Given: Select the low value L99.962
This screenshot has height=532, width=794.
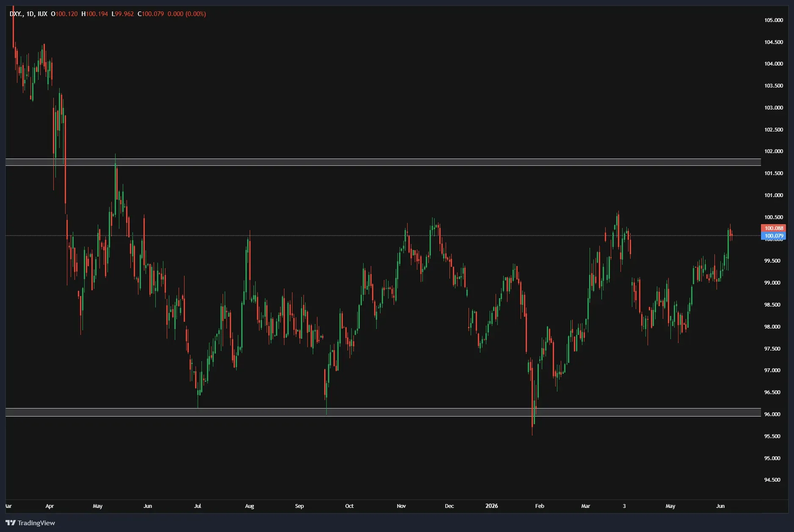Looking at the screenshot, I should pos(123,14).
